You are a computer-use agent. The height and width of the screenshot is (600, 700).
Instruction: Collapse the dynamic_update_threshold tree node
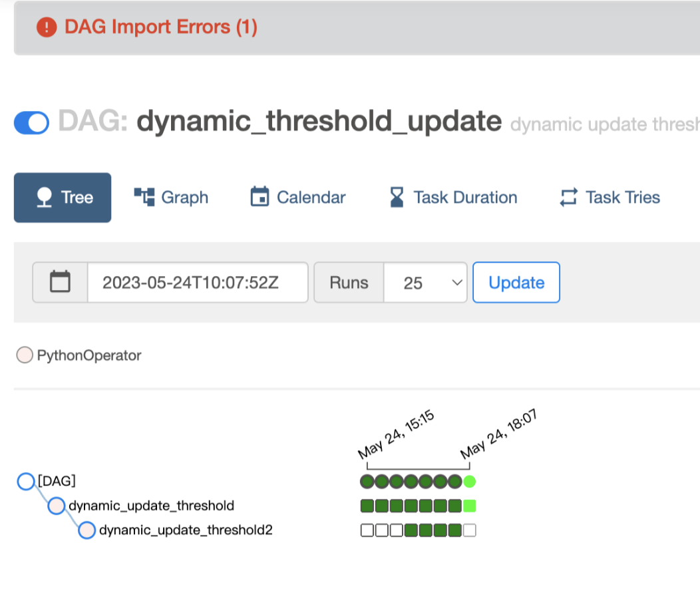[x=56, y=506]
